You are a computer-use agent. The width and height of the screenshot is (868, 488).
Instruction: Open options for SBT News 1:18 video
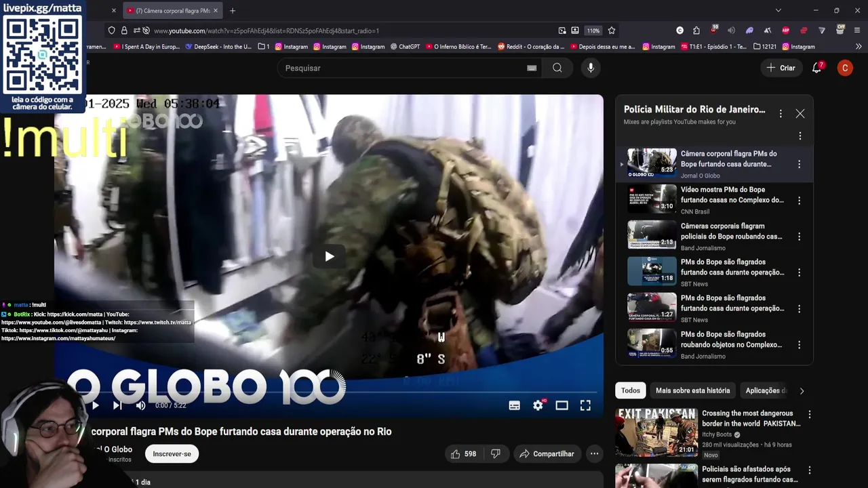[x=799, y=272]
